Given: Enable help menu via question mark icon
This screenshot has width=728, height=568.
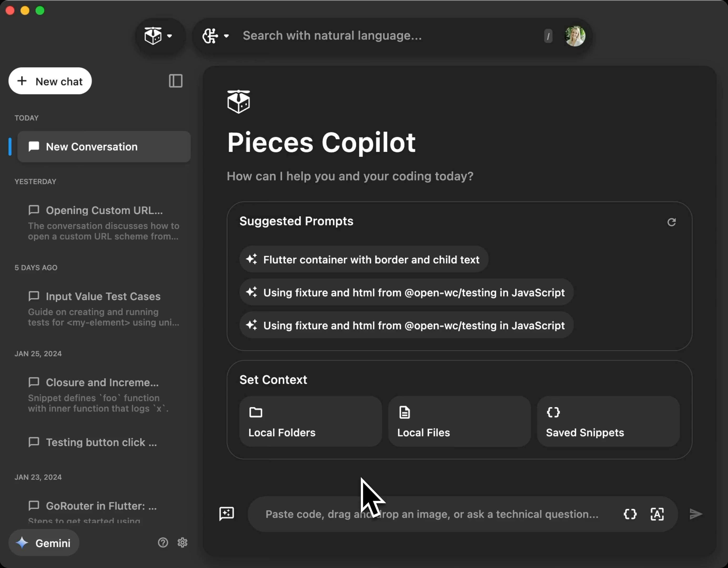Looking at the screenshot, I should 163,542.
